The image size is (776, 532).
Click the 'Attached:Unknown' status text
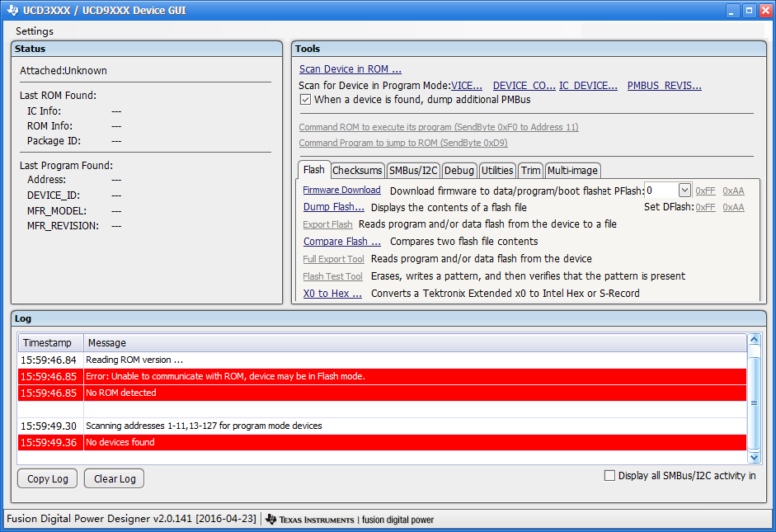tap(63, 71)
